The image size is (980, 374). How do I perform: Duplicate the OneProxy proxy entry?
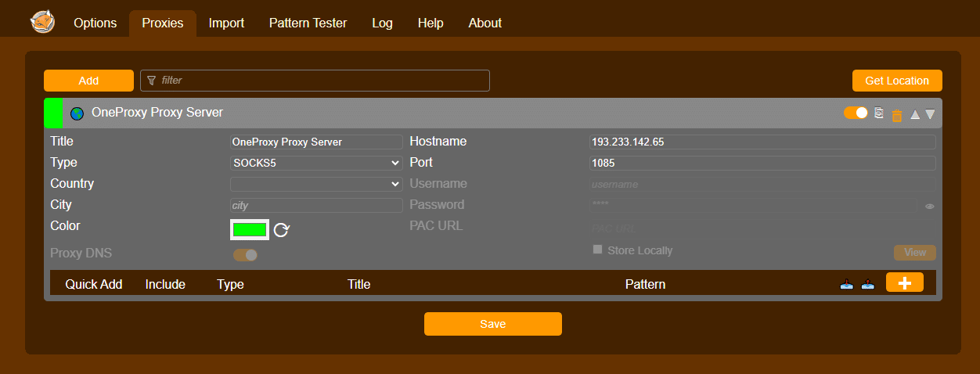click(879, 113)
